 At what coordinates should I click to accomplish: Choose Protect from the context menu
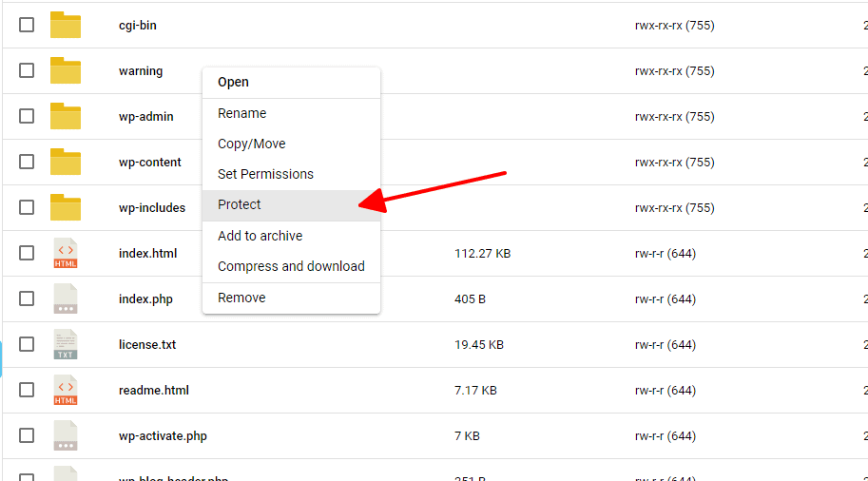pyautogui.click(x=240, y=205)
